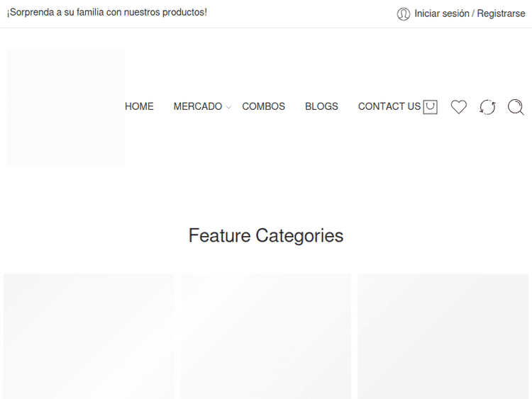Click the user account profile icon
Image resolution: width=532 pixels, height=399 pixels.
pos(404,13)
